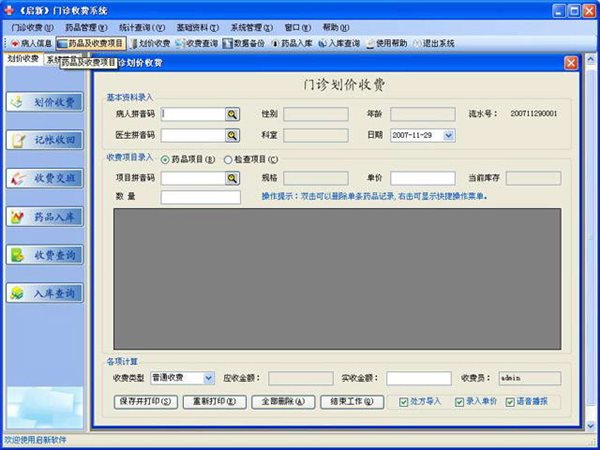Click scroll-up arrow of main window scrollbar
Screen dimensions: 600x450
tap(591, 59)
